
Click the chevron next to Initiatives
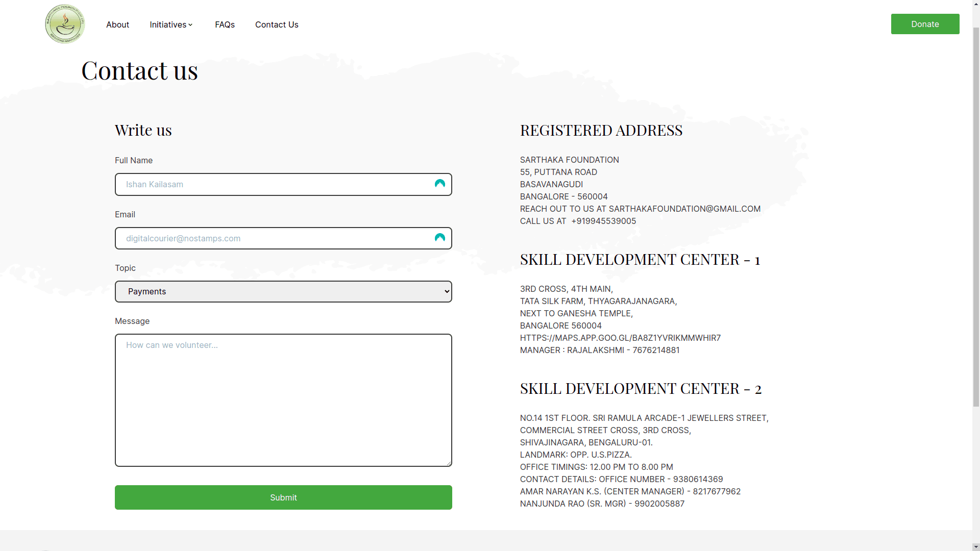click(x=190, y=24)
